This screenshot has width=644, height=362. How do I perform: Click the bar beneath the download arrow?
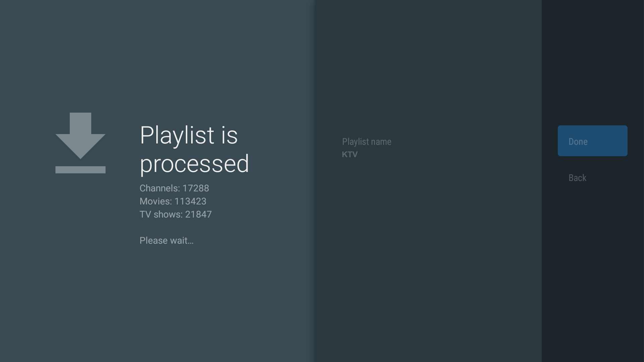[x=80, y=170]
